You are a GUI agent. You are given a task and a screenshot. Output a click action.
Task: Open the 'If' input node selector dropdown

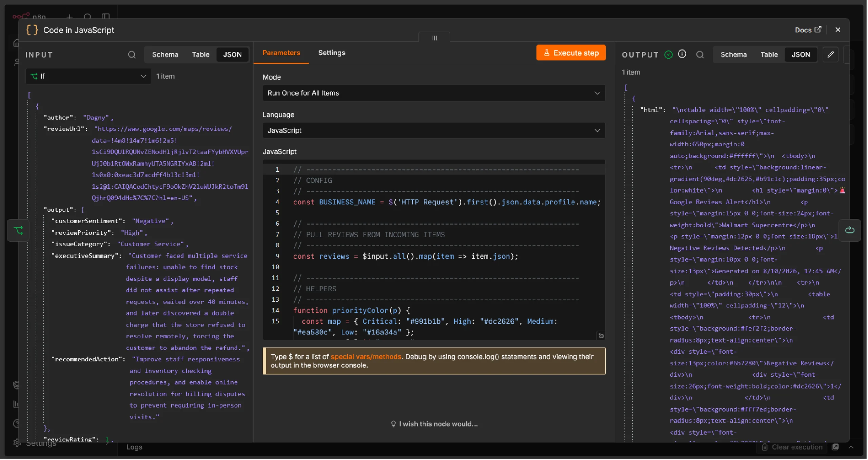[88, 76]
